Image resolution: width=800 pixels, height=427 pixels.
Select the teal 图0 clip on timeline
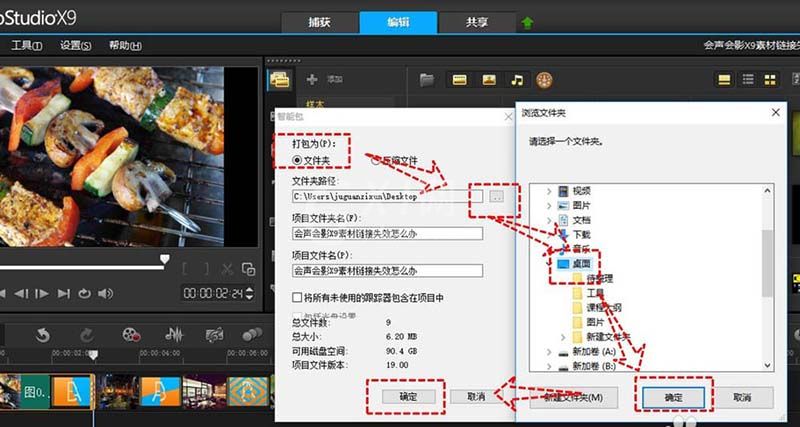(35, 392)
